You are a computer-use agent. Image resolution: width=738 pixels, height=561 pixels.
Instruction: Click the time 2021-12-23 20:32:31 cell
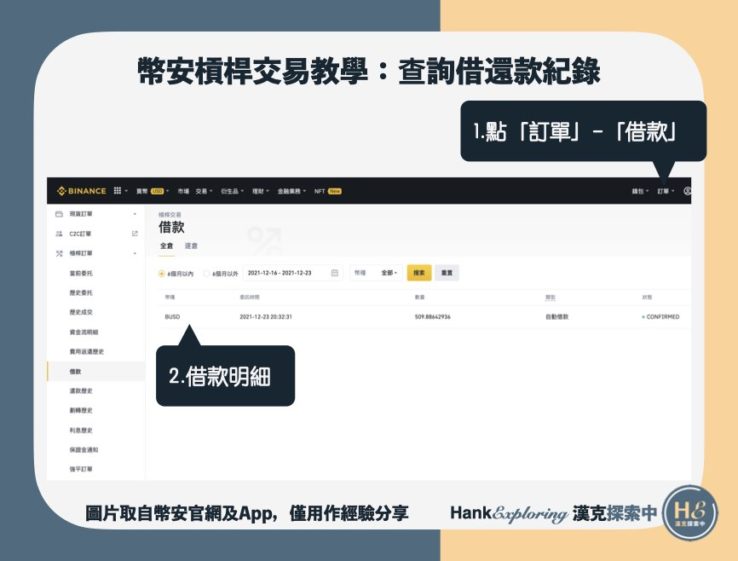click(266, 317)
